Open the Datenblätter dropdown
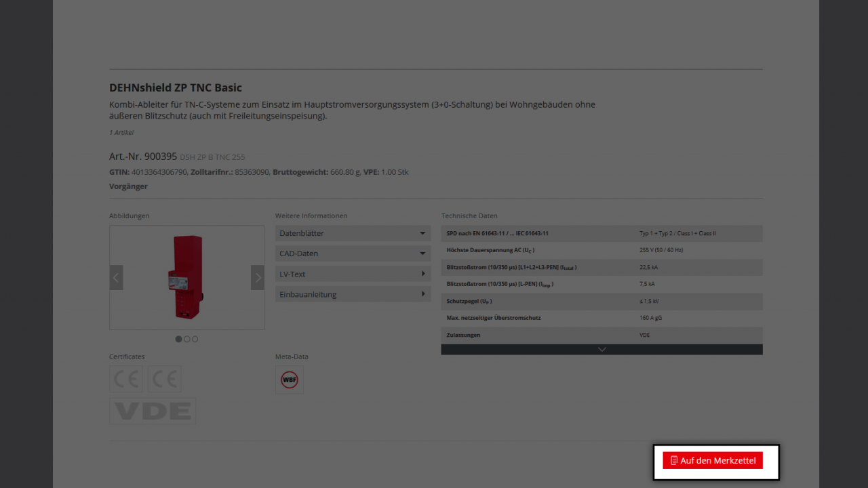The width and height of the screenshot is (868, 488). (x=353, y=233)
